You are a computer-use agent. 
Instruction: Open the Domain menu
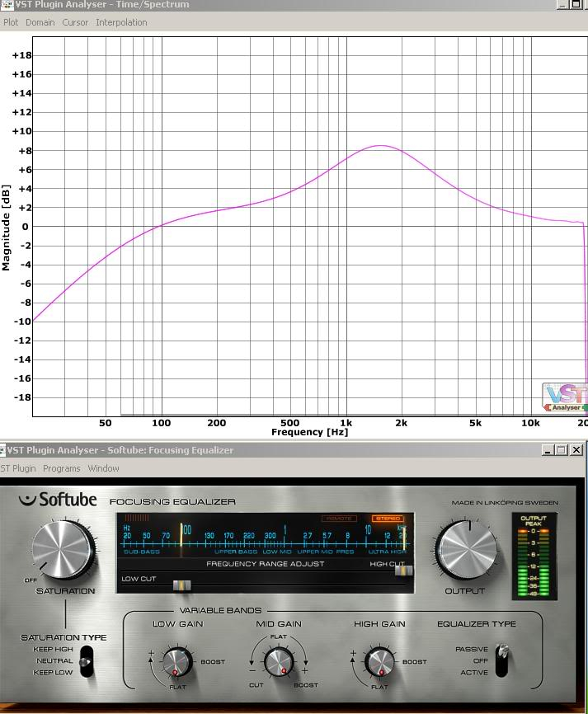(40, 22)
